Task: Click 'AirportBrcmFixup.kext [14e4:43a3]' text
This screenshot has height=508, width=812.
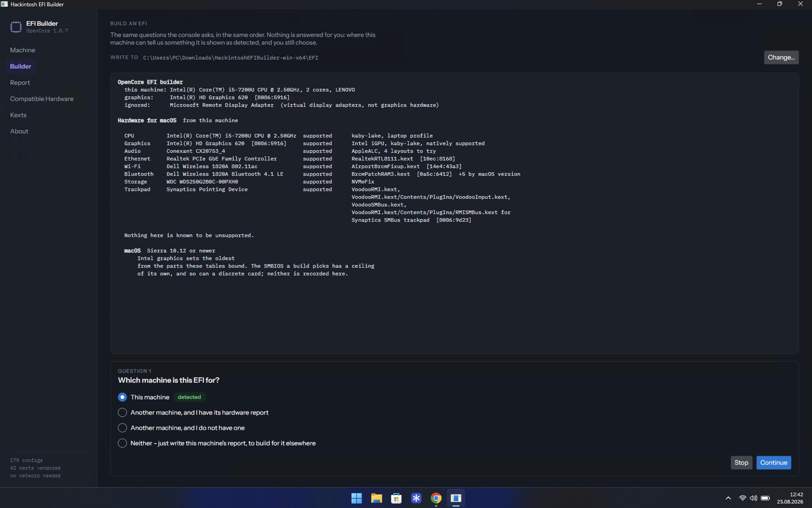Action: coord(406,166)
